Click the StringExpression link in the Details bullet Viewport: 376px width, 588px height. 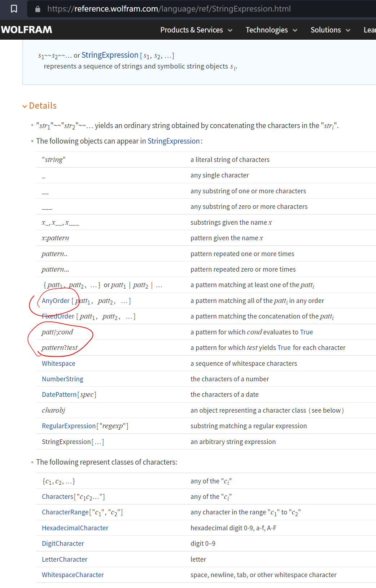tap(174, 141)
